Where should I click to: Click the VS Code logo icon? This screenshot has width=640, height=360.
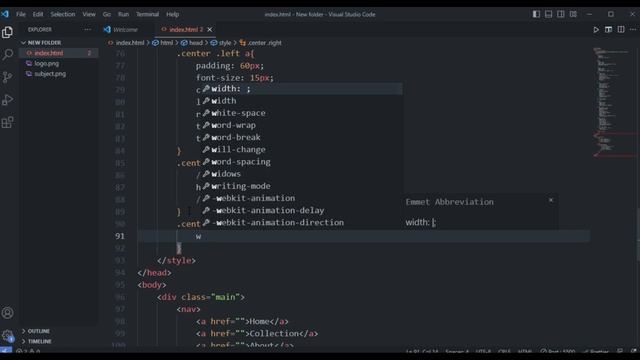[5, 14]
